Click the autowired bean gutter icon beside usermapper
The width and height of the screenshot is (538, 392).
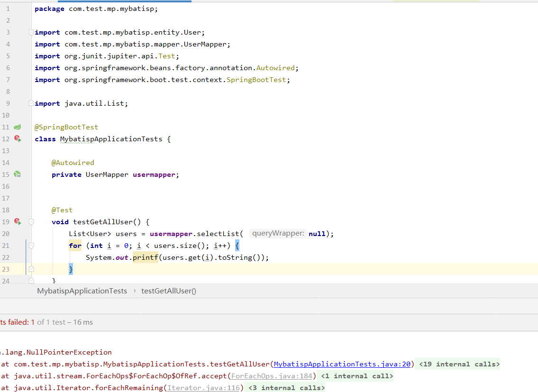coord(18,174)
